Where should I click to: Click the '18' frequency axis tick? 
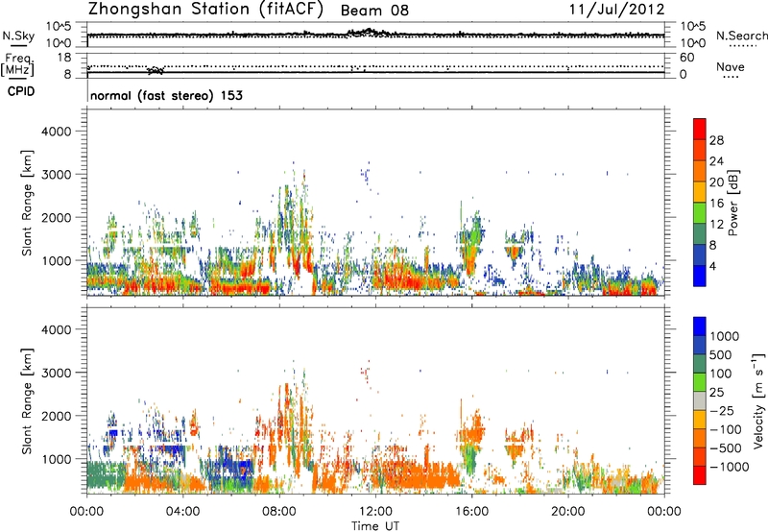point(64,58)
